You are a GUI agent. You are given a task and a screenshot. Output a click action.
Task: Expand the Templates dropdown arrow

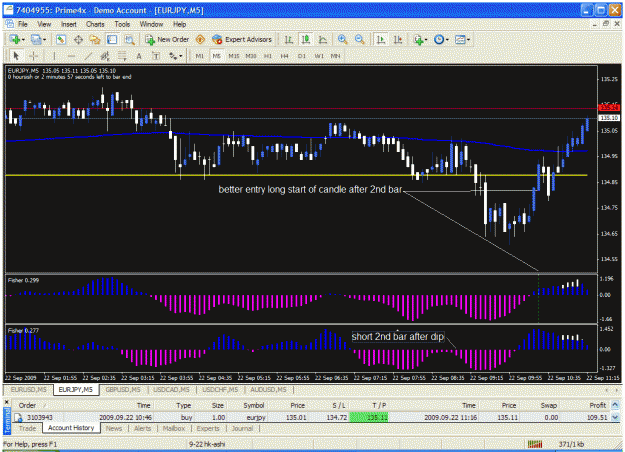pos(468,40)
